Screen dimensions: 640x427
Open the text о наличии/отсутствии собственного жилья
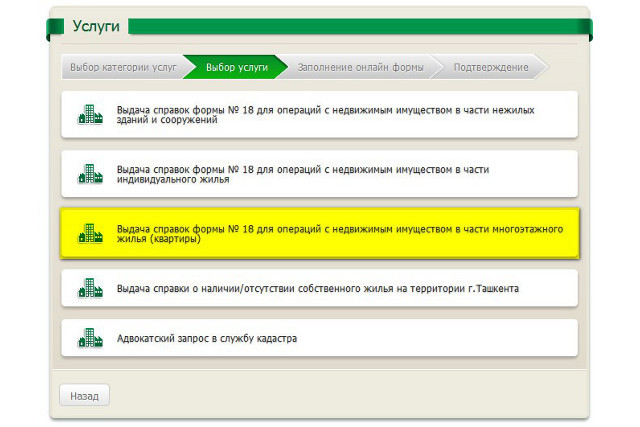[x=317, y=289]
